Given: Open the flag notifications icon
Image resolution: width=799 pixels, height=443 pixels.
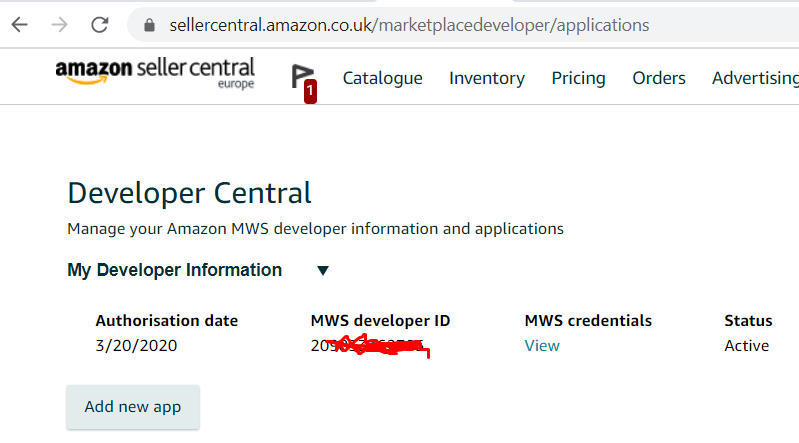Looking at the screenshot, I should point(301,76).
